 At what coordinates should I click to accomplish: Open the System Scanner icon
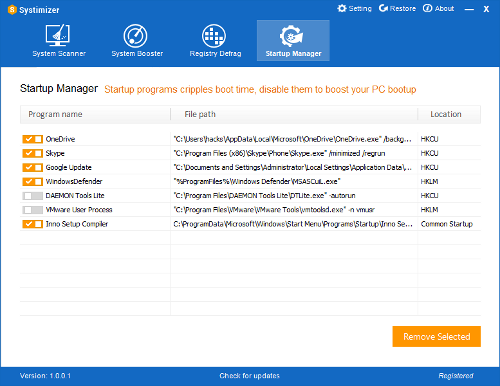point(58,35)
